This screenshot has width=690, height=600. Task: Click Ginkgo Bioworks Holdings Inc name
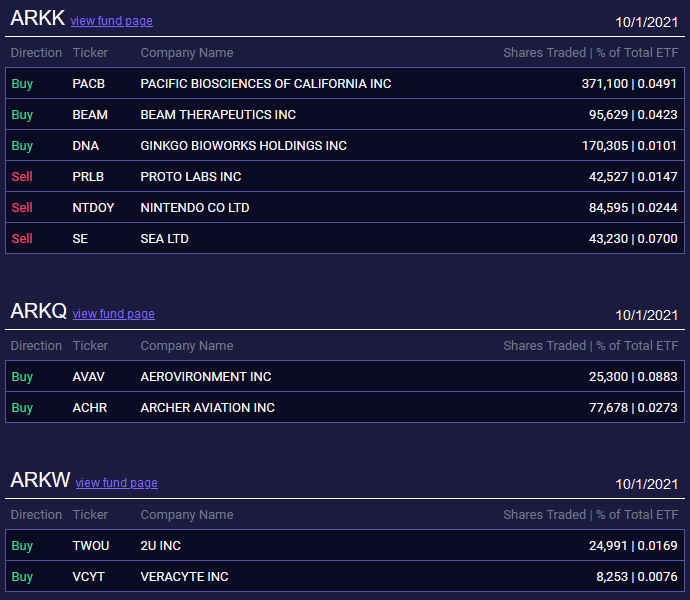click(x=243, y=146)
